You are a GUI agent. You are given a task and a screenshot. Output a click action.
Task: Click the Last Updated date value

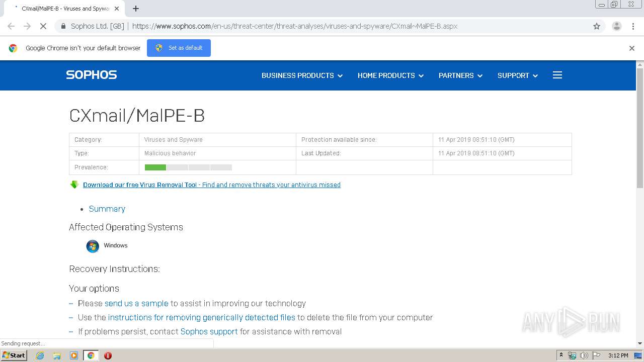[476, 153]
